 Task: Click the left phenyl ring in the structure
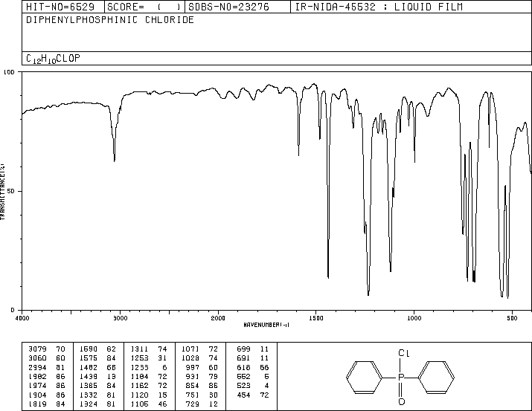(x=364, y=378)
